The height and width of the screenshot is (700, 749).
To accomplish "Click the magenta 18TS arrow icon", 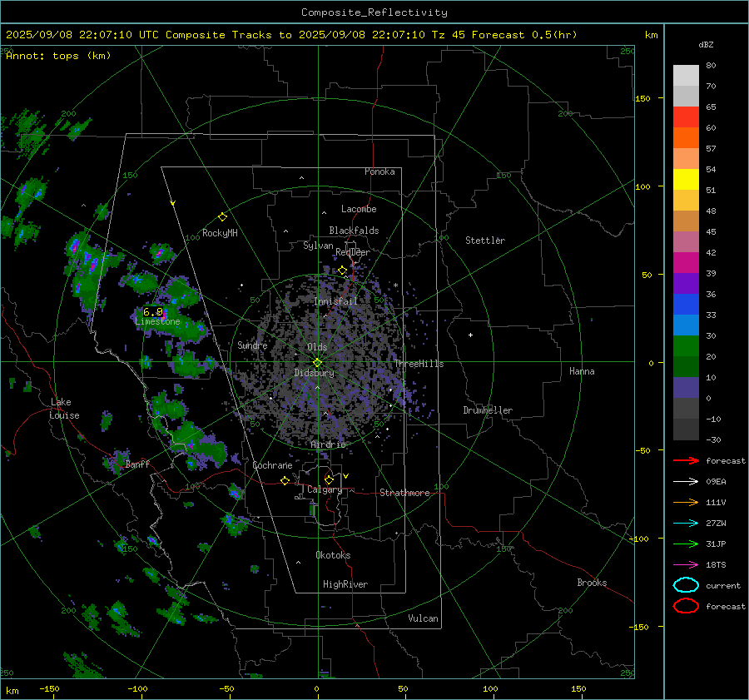I will 686,565.
